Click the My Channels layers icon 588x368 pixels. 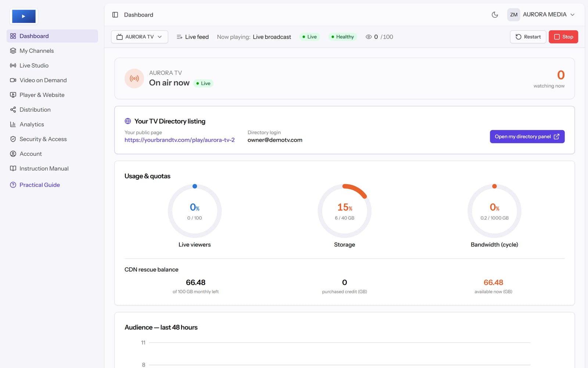[x=13, y=51]
